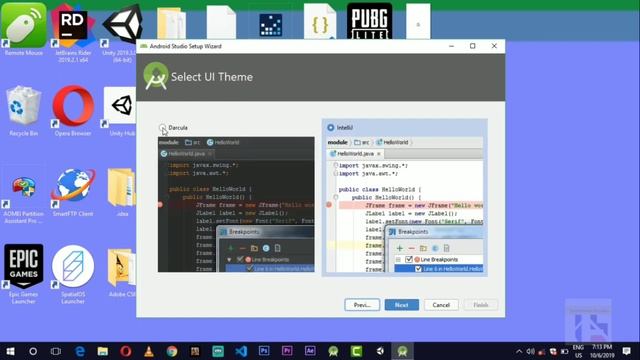The width and height of the screenshot is (640, 360).
Task: Select the IntelliJ theme radio button
Action: 331,128
